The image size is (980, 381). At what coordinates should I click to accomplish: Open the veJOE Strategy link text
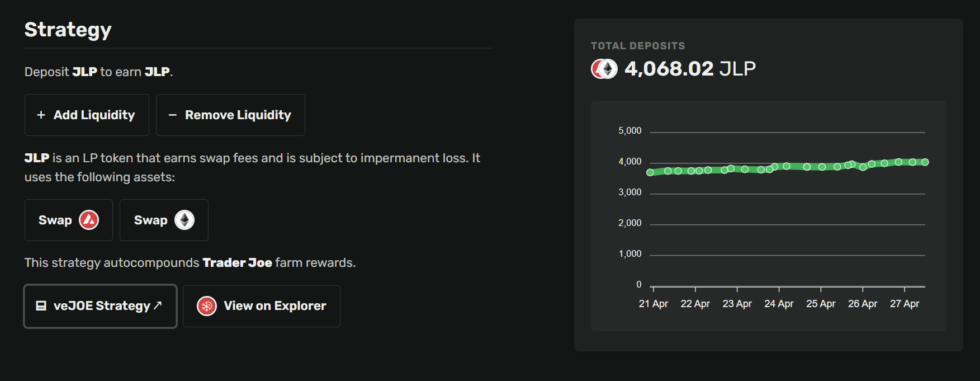click(x=102, y=306)
